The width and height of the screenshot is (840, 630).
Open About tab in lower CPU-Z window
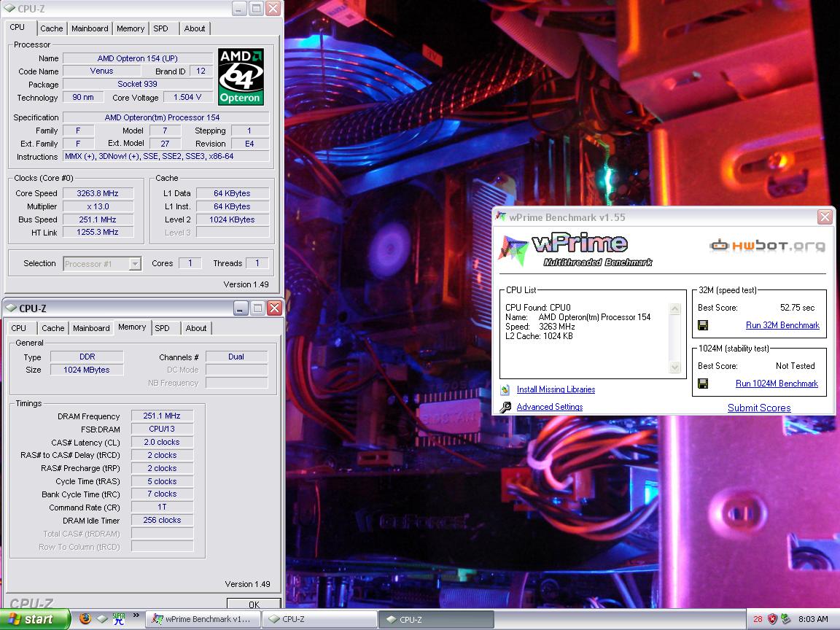196,328
